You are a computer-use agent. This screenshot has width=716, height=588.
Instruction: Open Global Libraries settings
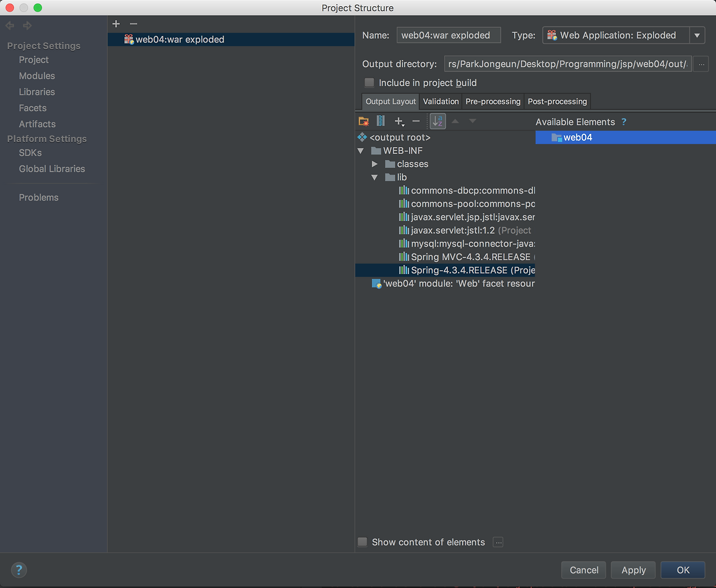pyautogui.click(x=52, y=169)
